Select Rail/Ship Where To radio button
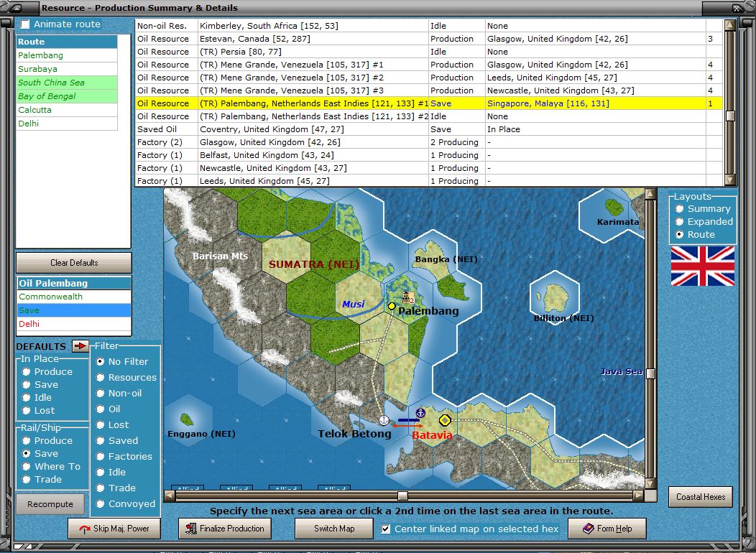This screenshot has width=756, height=553. (x=26, y=466)
